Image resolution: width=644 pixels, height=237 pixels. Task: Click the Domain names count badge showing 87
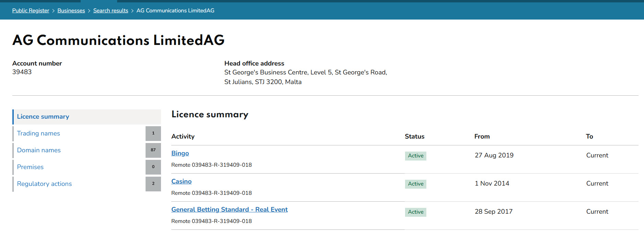[x=153, y=150]
